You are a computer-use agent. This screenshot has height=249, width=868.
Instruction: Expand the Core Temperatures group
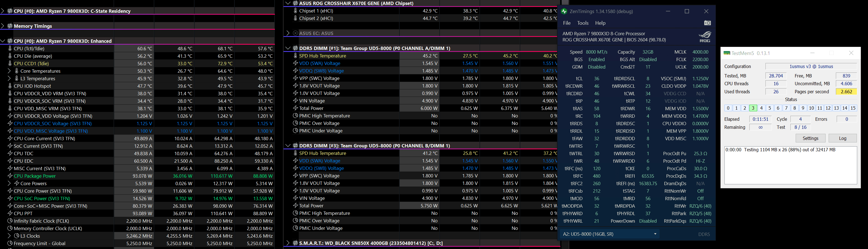[x=9, y=71]
